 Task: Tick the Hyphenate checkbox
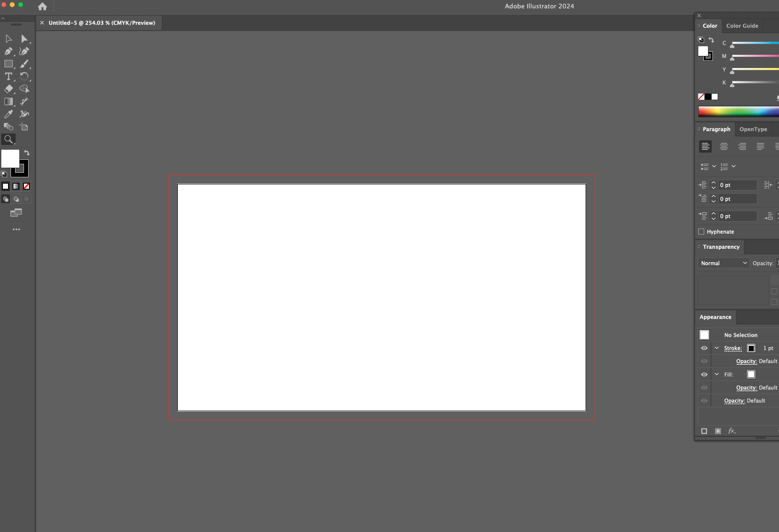click(x=701, y=232)
